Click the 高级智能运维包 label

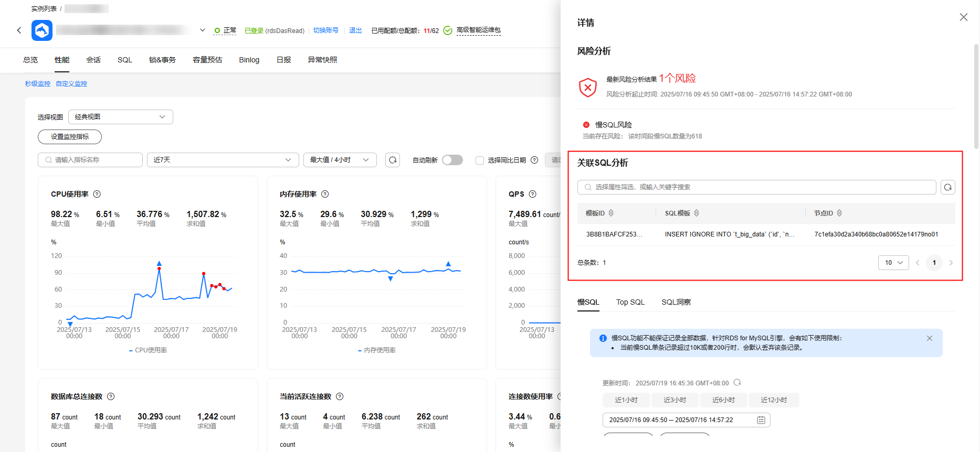[x=479, y=30]
